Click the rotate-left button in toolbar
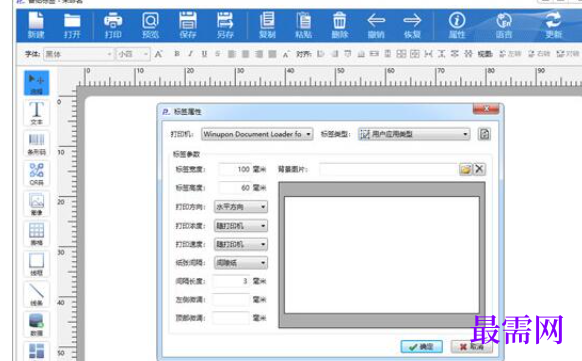The width and height of the screenshot is (582, 361). click(510, 54)
